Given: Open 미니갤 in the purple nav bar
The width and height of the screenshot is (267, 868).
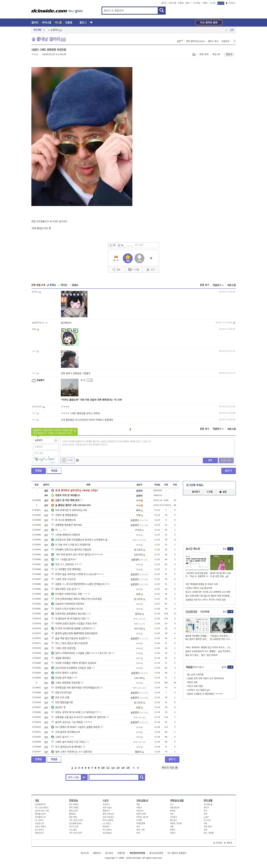Looking at the screenshot, I should tap(58, 23).
